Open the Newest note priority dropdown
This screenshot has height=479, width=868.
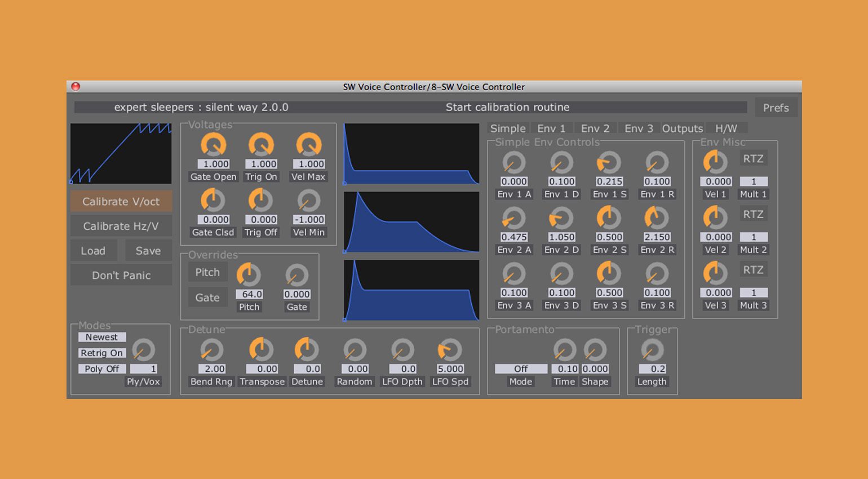coord(102,337)
